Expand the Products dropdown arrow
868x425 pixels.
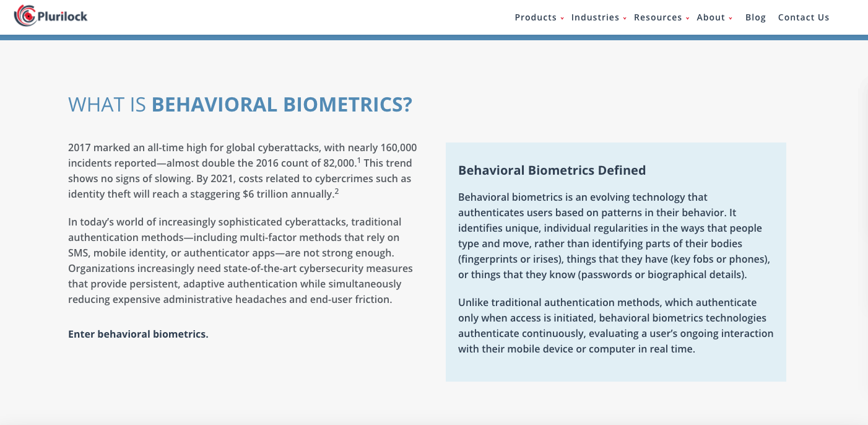click(x=562, y=19)
